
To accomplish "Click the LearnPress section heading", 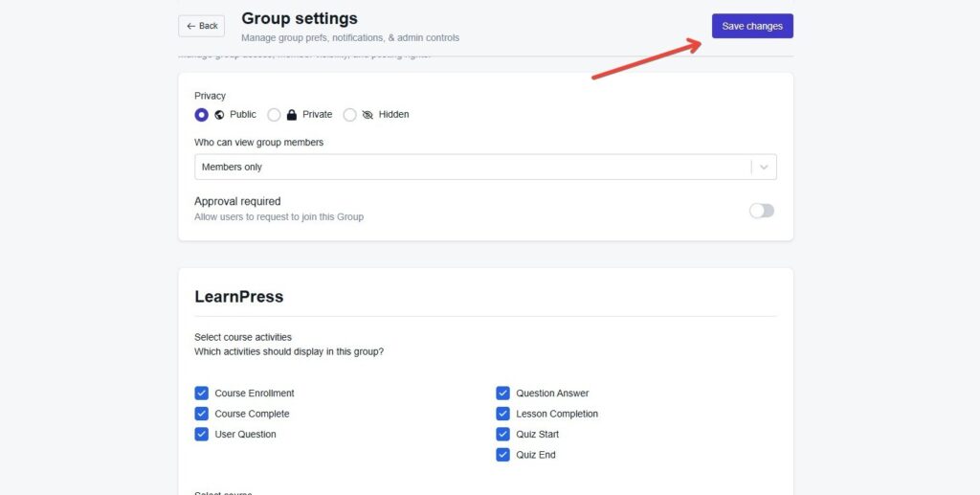I will point(238,296).
